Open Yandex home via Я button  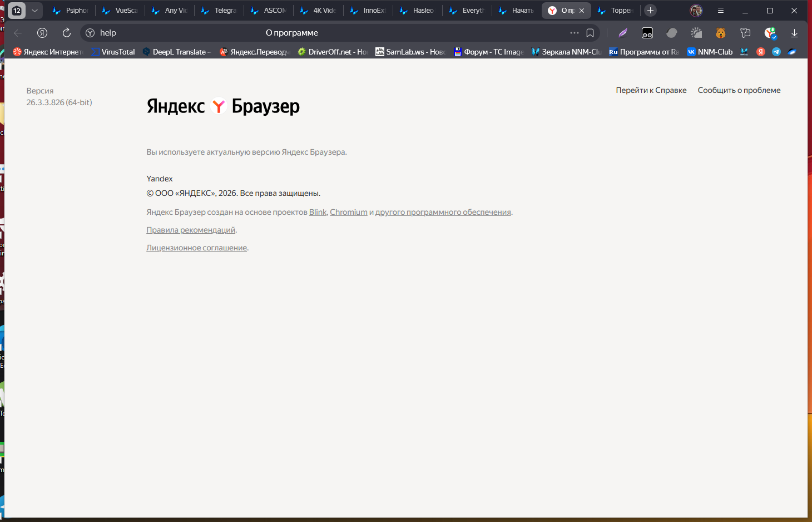42,33
